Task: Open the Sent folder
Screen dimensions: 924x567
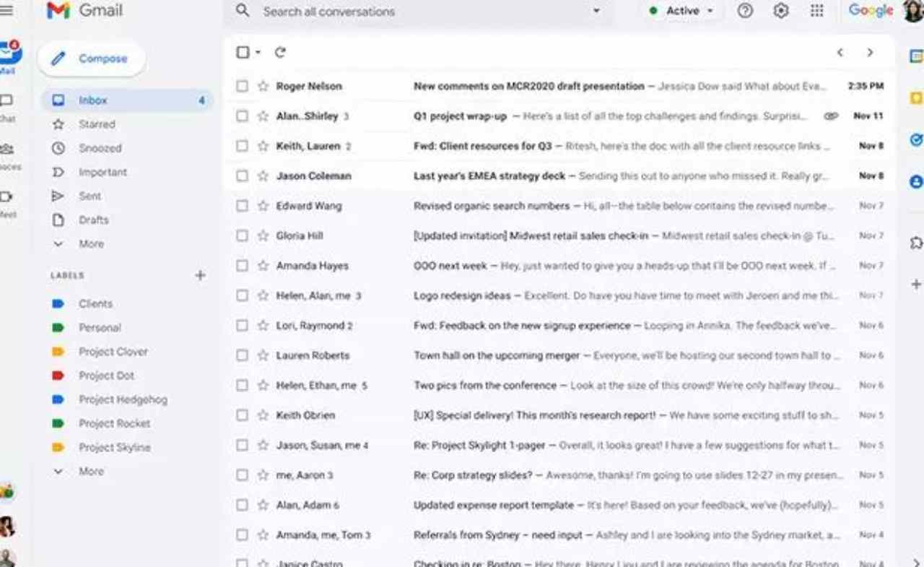Action: point(90,196)
